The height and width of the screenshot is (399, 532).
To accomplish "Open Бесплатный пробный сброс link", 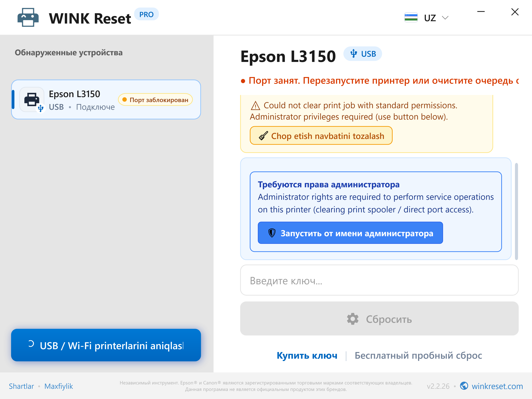I will point(419,355).
